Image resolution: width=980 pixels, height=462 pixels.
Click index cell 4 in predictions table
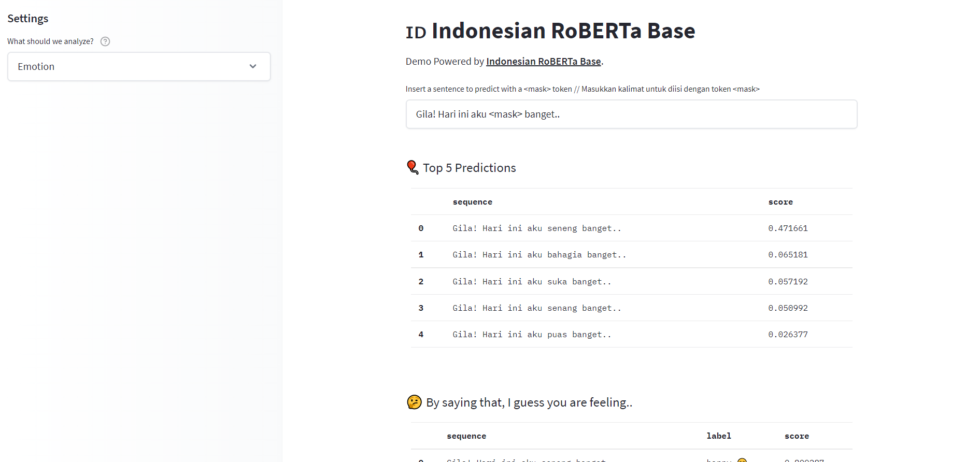pyautogui.click(x=421, y=335)
